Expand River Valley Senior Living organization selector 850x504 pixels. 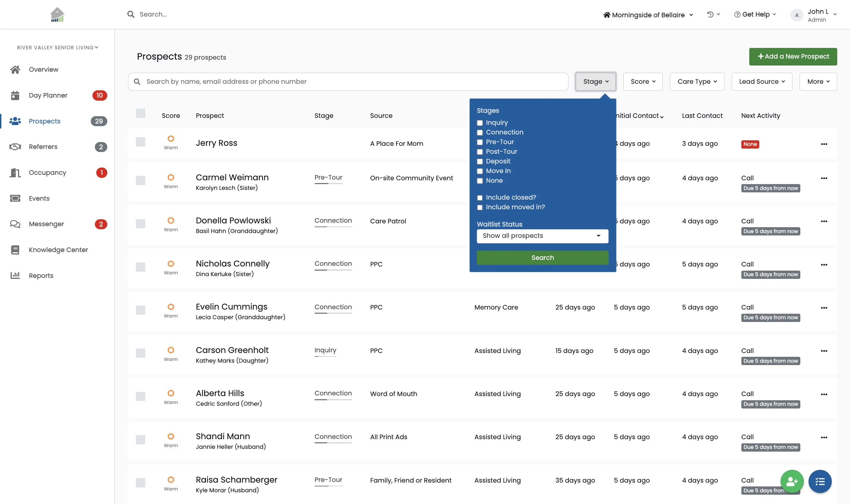click(x=58, y=48)
